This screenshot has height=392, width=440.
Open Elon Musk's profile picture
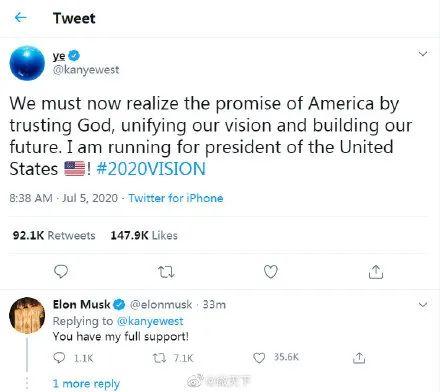(27, 315)
